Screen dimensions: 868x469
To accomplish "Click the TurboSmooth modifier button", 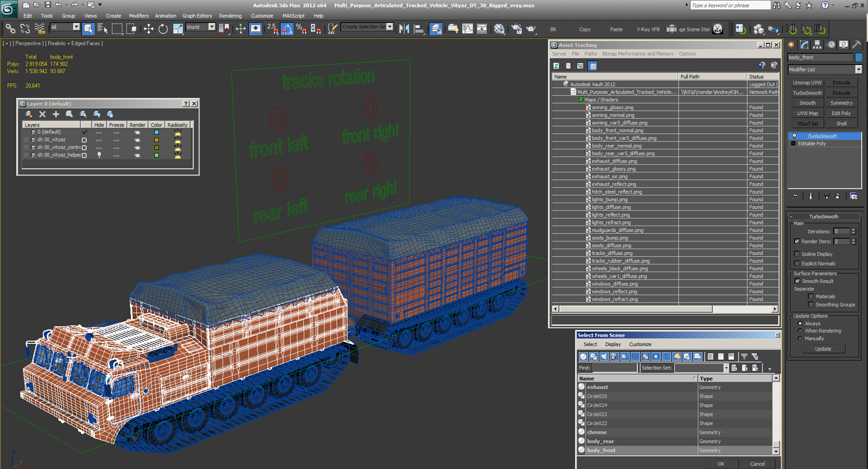I will click(x=807, y=93).
